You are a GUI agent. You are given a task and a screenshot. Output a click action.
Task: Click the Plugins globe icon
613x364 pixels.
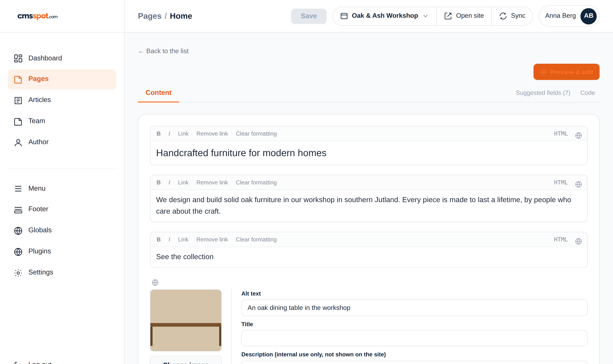18,252
